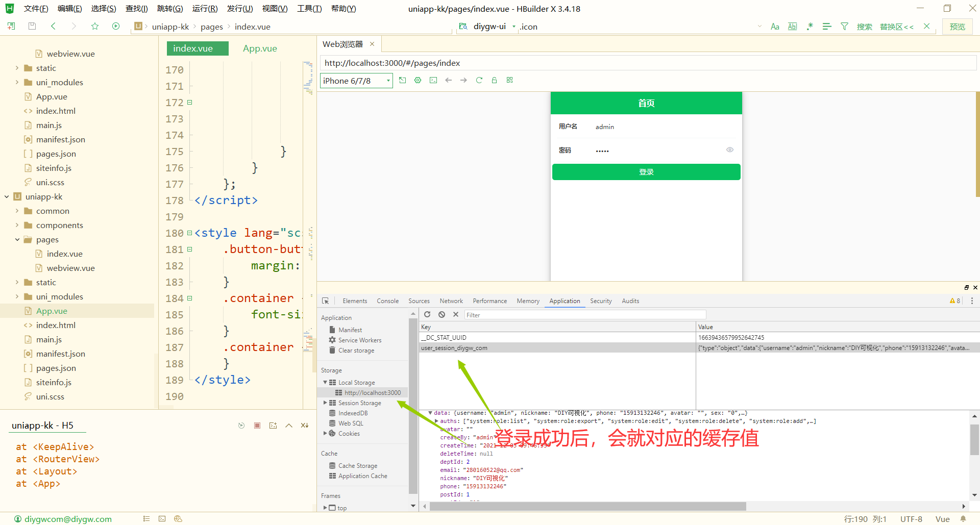Click the storage Filter input
The image size is (980, 525).
coord(585,315)
